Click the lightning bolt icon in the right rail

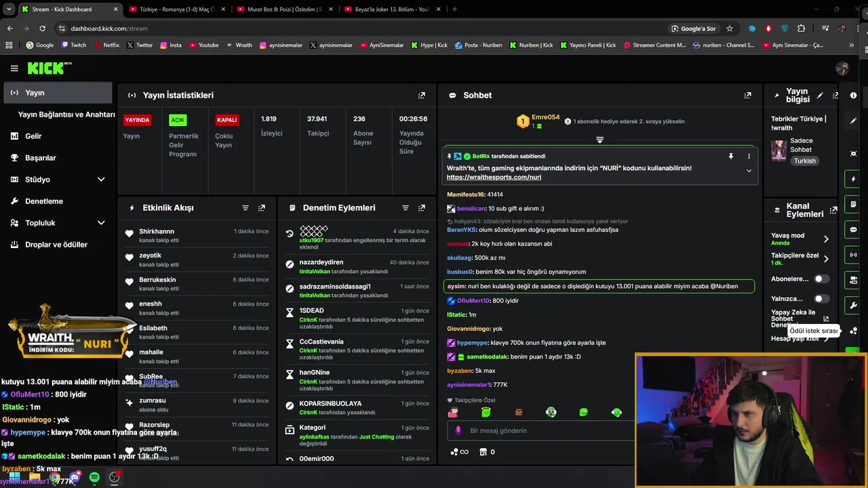click(854, 180)
